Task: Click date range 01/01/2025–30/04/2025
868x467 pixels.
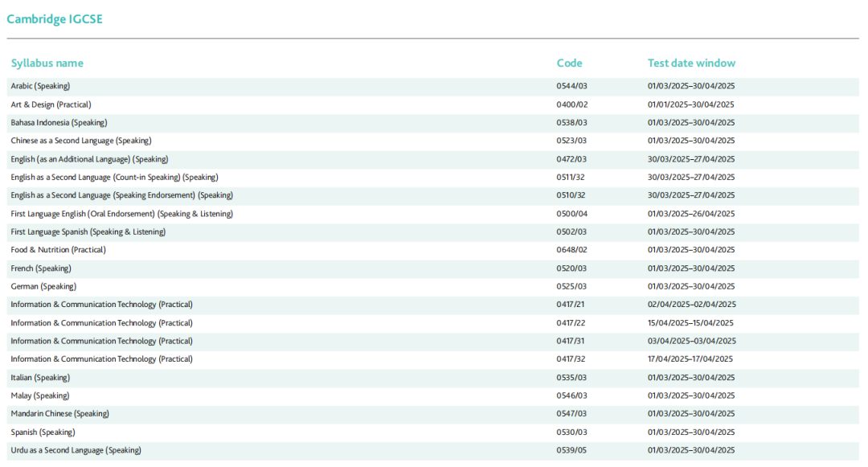Action: pyautogui.click(x=691, y=104)
